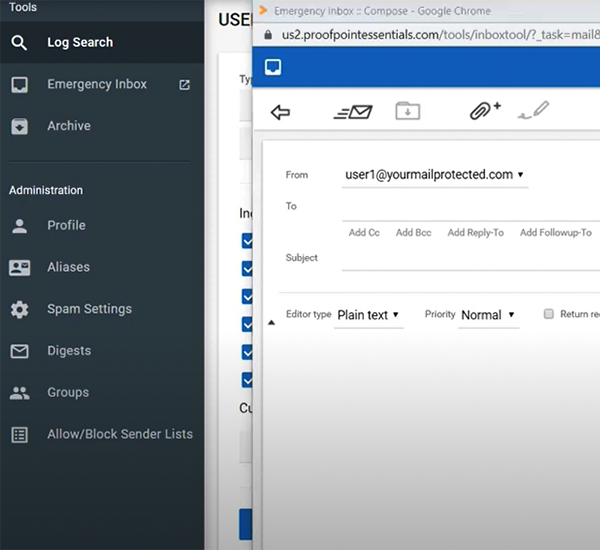The image size is (600, 550).
Task: Click the Spam Settings gear icon
Action: coord(19,309)
